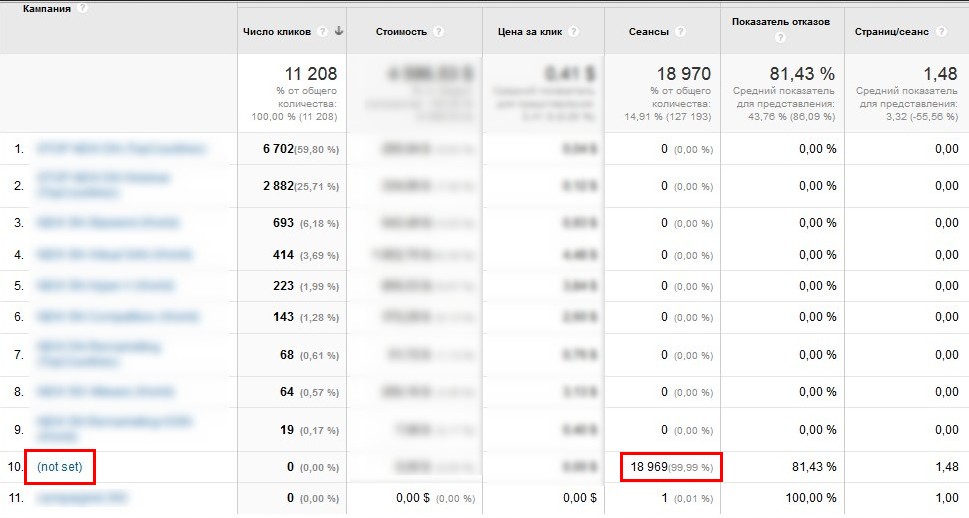Viewport: 969px width, 518px height.
Task: Open the blurred campaign link in row 11
Action: 82,498
